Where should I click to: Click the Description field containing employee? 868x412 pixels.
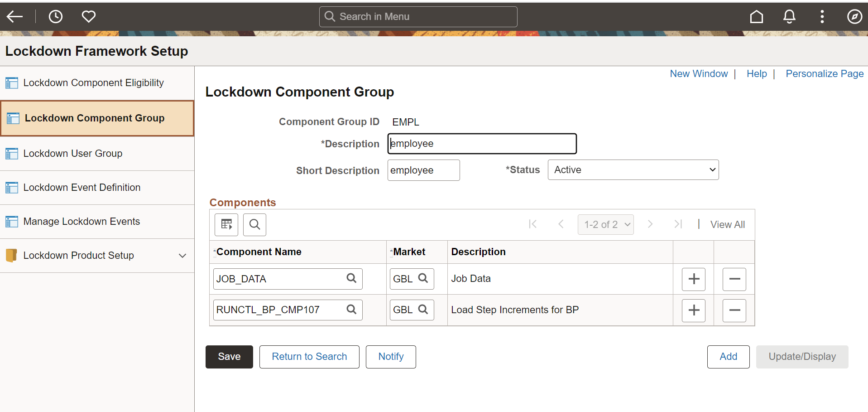point(481,143)
